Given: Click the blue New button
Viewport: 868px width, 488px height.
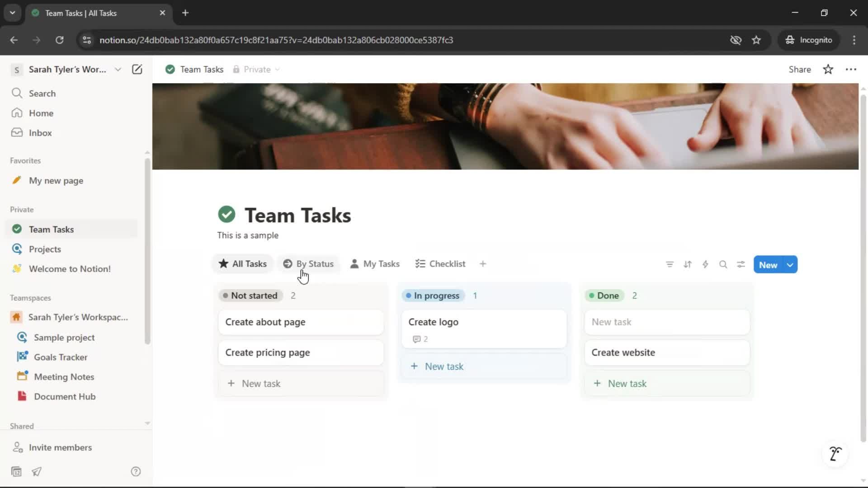Looking at the screenshot, I should click(768, 265).
